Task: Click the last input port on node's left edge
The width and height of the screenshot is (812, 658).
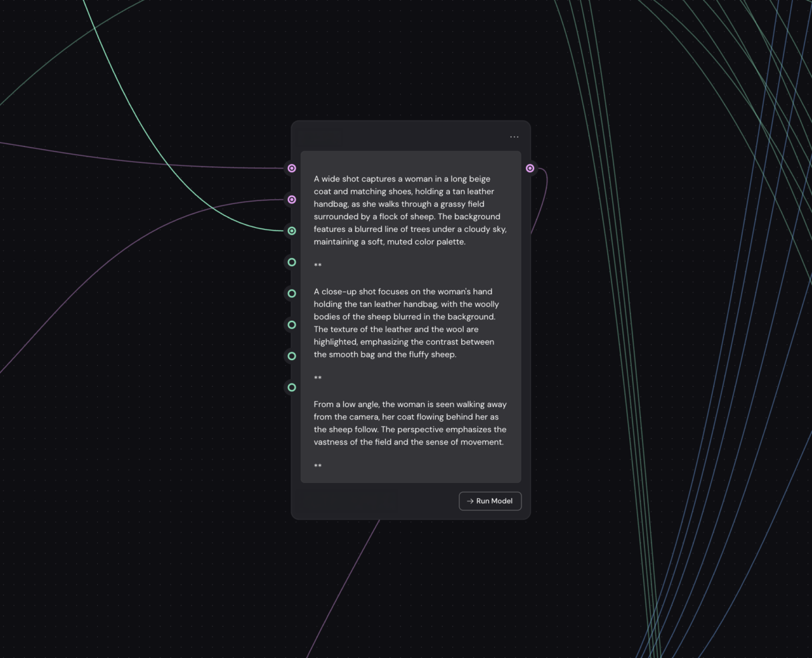Action: (292, 387)
